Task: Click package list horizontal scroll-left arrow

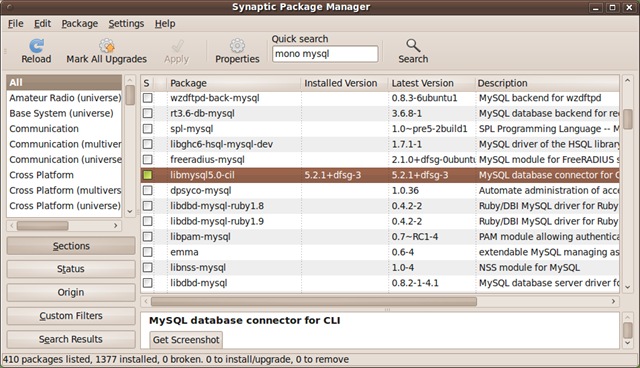Action: pos(146,301)
